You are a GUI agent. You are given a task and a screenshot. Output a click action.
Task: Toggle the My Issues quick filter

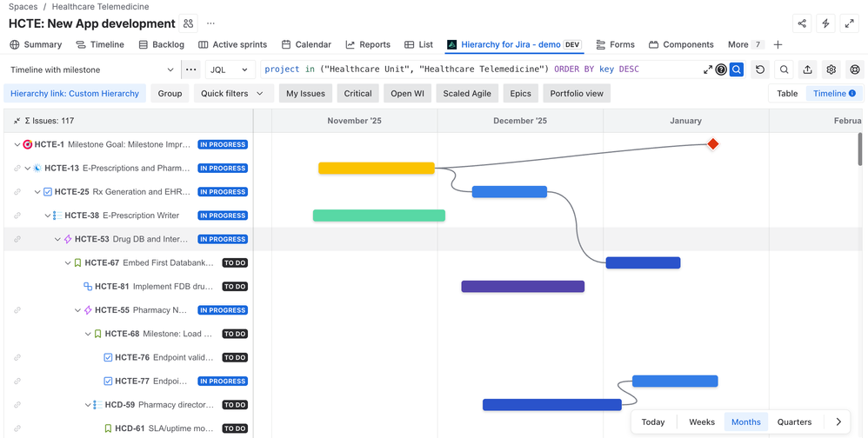pos(305,94)
